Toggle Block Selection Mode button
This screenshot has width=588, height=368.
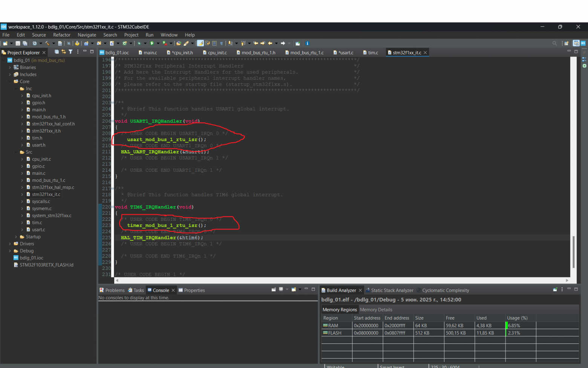tap(214, 43)
